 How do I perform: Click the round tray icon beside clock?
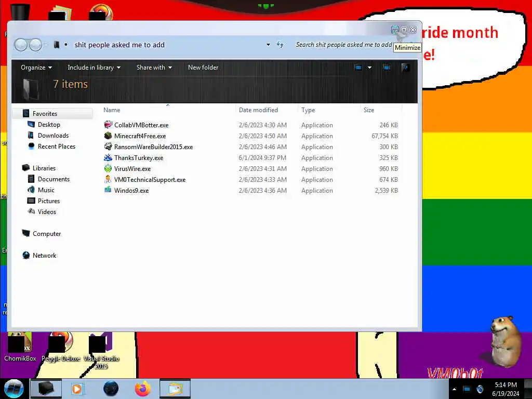[x=480, y=389]
